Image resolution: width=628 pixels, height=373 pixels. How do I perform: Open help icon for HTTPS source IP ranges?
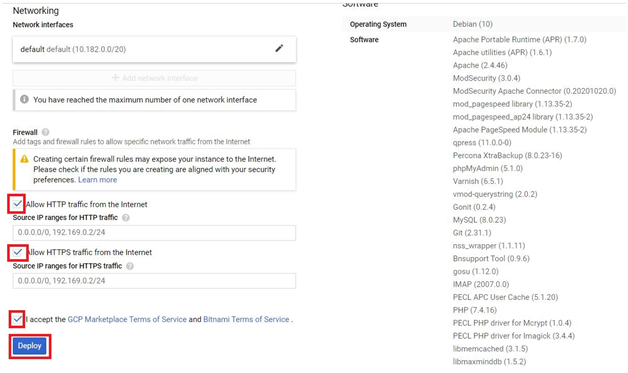[x=130, y=266]
